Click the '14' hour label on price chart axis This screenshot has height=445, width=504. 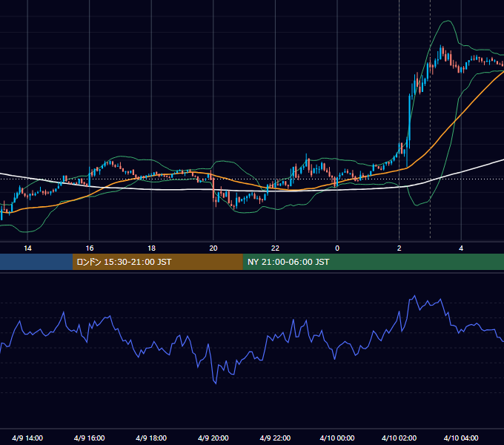tap(27, 248)
